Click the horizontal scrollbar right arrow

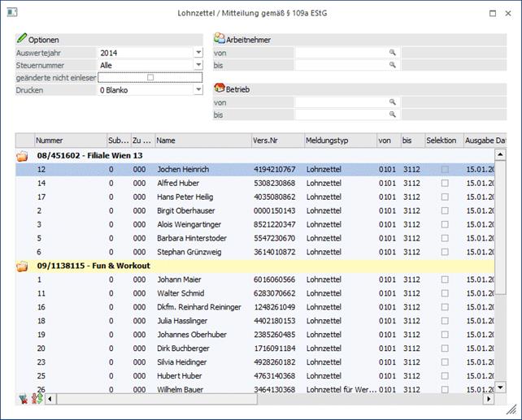pos(489,399)
